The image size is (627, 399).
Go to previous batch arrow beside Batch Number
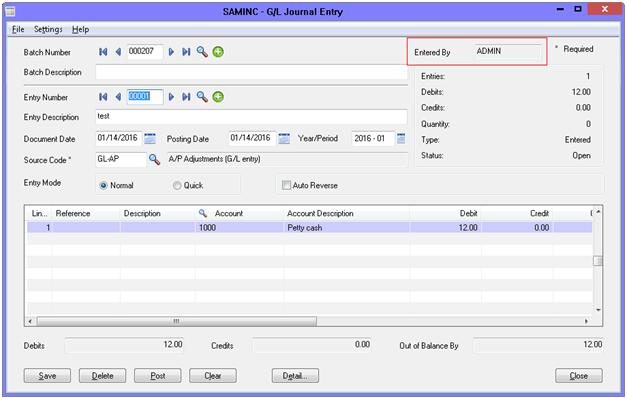tap(118, 52)
